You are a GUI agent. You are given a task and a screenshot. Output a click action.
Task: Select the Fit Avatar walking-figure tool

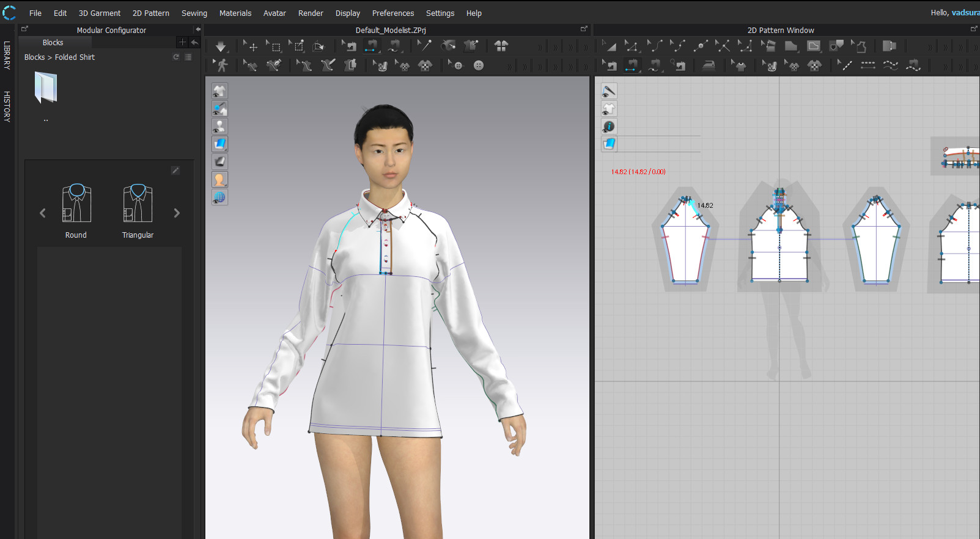tap(222, 65)
